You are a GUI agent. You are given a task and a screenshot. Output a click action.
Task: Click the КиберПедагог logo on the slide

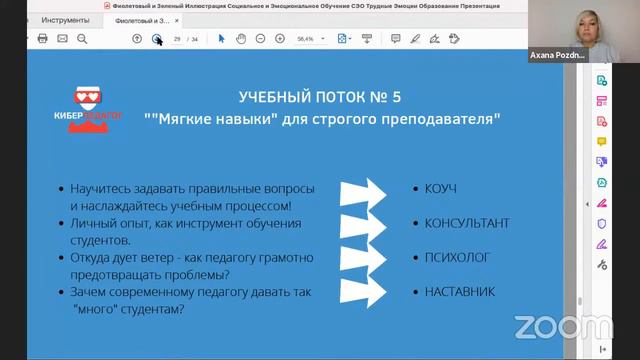tap(88, 109)
